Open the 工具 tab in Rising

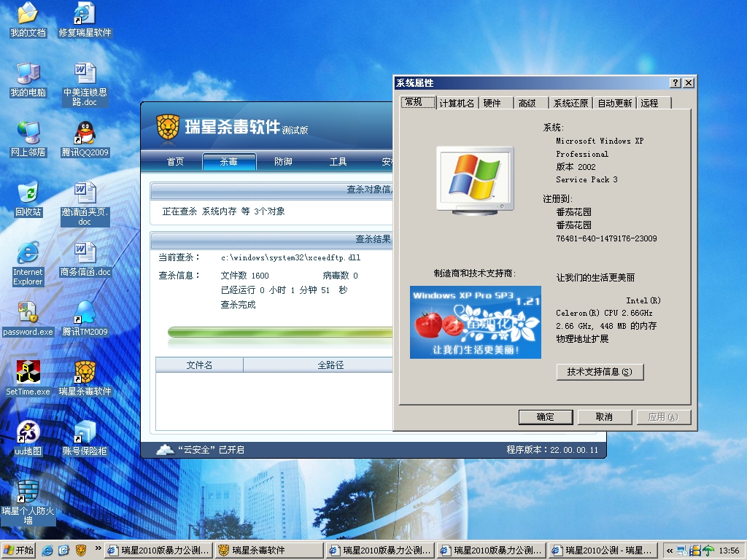338,161
